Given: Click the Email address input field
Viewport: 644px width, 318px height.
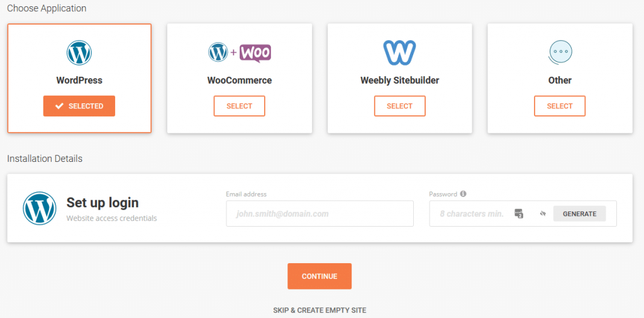Looking at the screenshot, I should pyautogui.click(x=319, y=213).
